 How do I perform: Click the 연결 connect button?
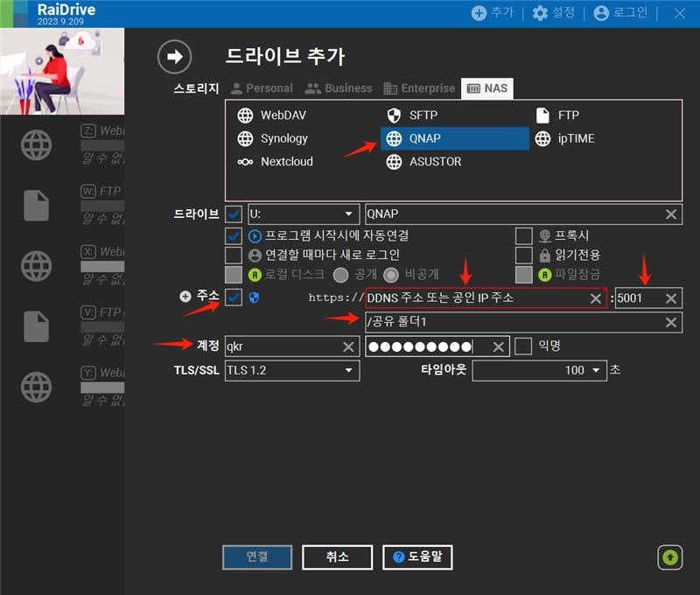point(257,557)
